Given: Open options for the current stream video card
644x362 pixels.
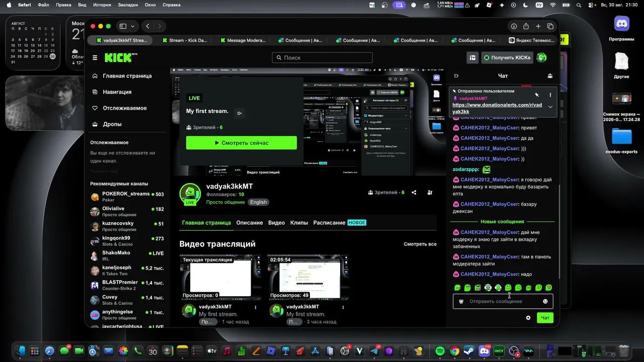Looking at the screenshot, I should tap(256, 307).
